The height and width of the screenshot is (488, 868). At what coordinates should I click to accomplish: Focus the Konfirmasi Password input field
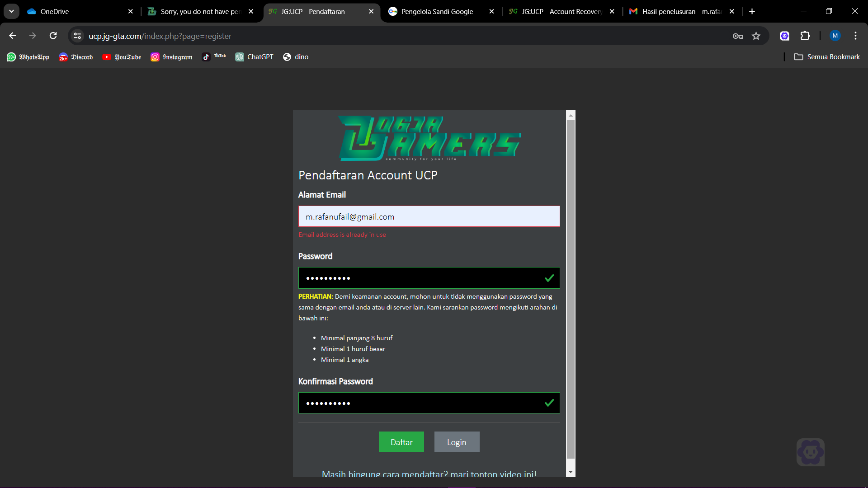(429, 403)
